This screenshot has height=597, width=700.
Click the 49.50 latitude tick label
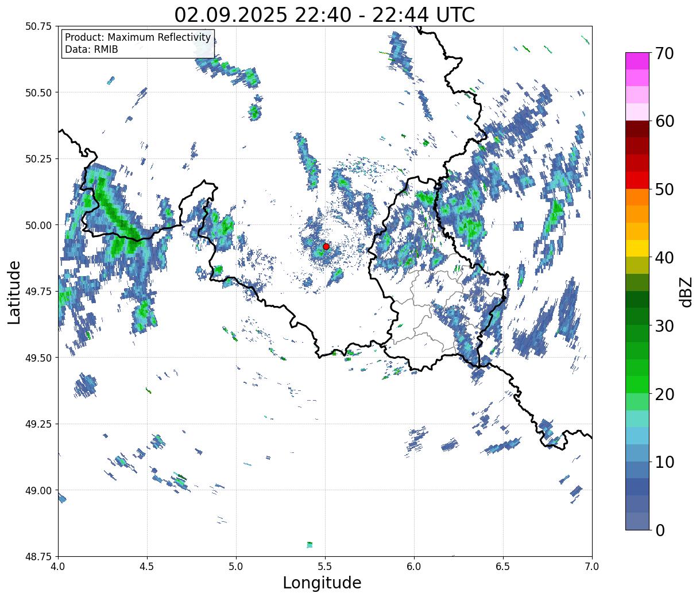coord(38,358)
